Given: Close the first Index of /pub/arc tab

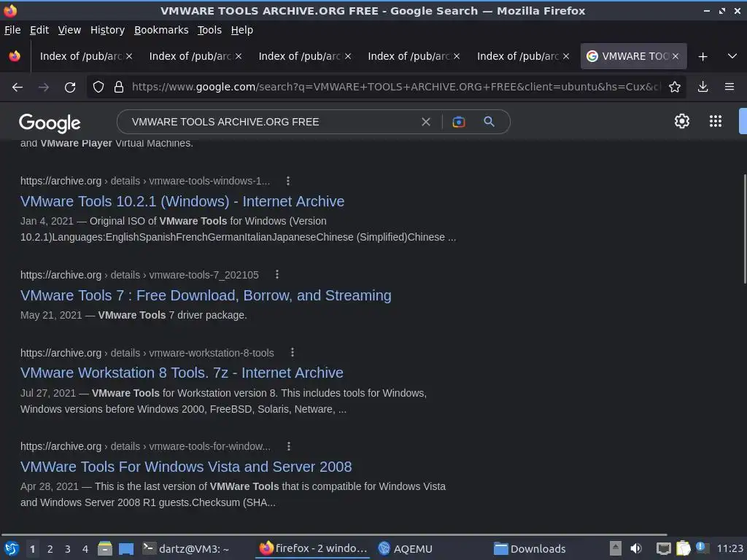Looking at the screenshot, I should pos(129,56).
